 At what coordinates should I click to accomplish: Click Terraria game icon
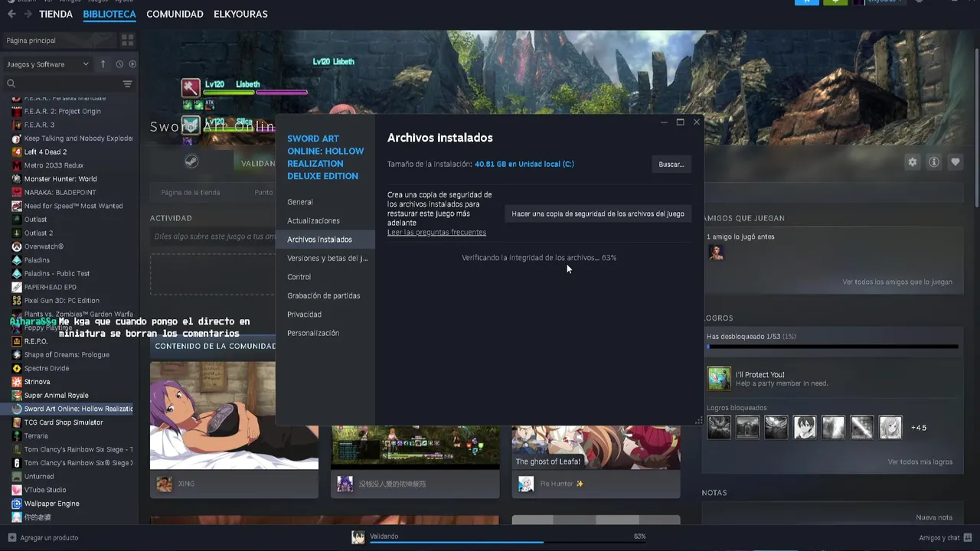tap(17, 435)
